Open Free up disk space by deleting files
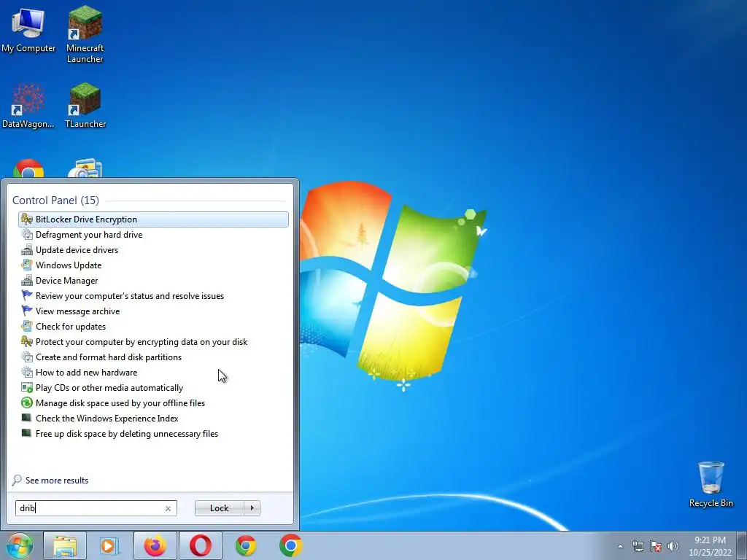This screenshot has width=747, height=560. tap(153, 433)
